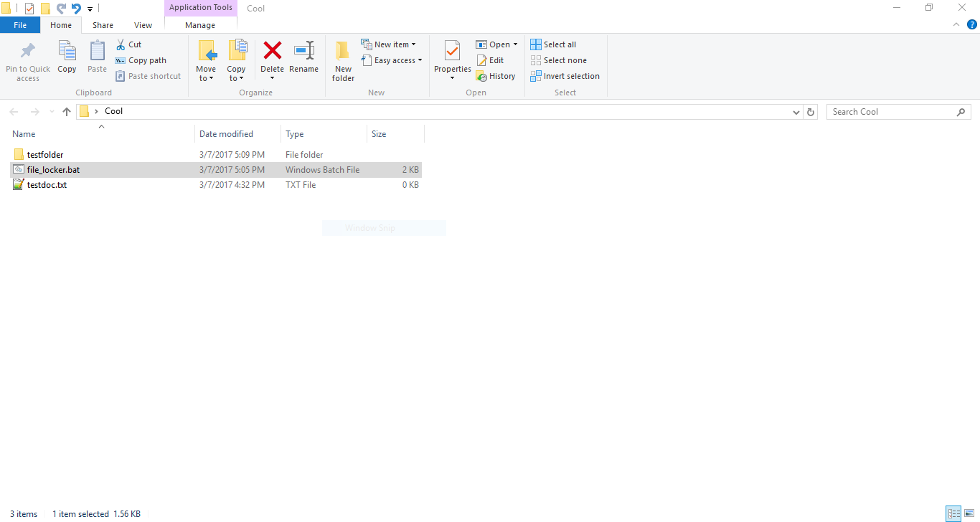Switch to details view using status bar toggle

pyautogui.click(x=953, y=513)
